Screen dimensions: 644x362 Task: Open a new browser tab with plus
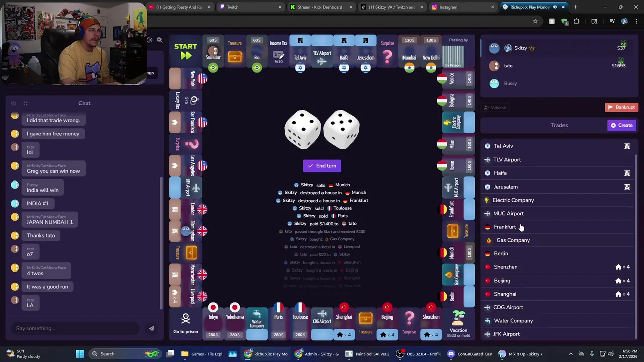tap(575, 7)
